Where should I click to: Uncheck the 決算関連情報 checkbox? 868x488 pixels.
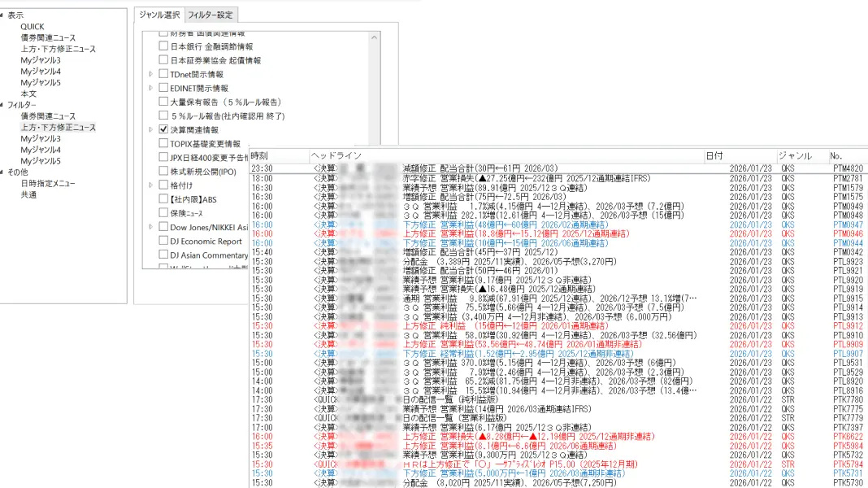(163, 129)
